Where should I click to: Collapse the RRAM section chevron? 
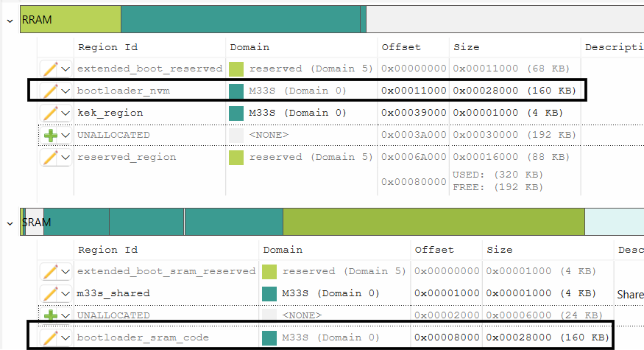point(10,20)
